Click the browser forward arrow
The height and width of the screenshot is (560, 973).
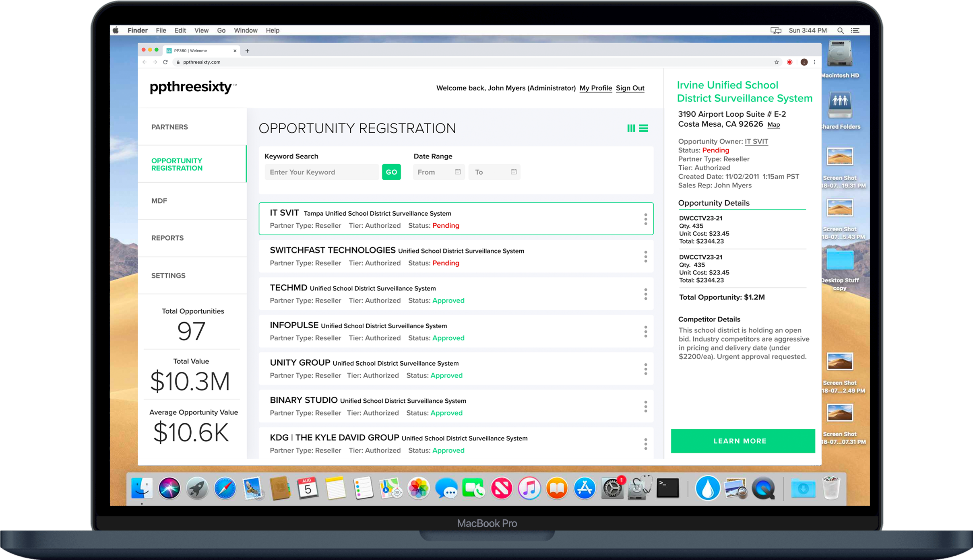tap(155, 62)
